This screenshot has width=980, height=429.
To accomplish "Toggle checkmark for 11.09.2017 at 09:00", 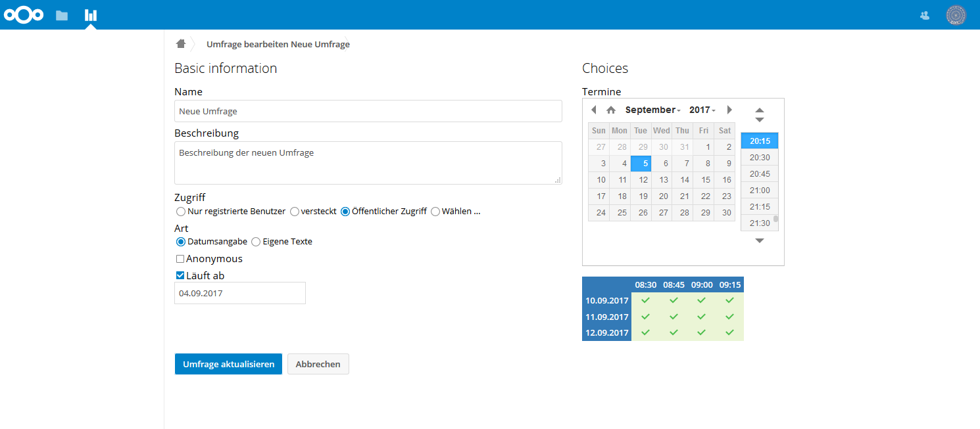I will pos(701,317).
